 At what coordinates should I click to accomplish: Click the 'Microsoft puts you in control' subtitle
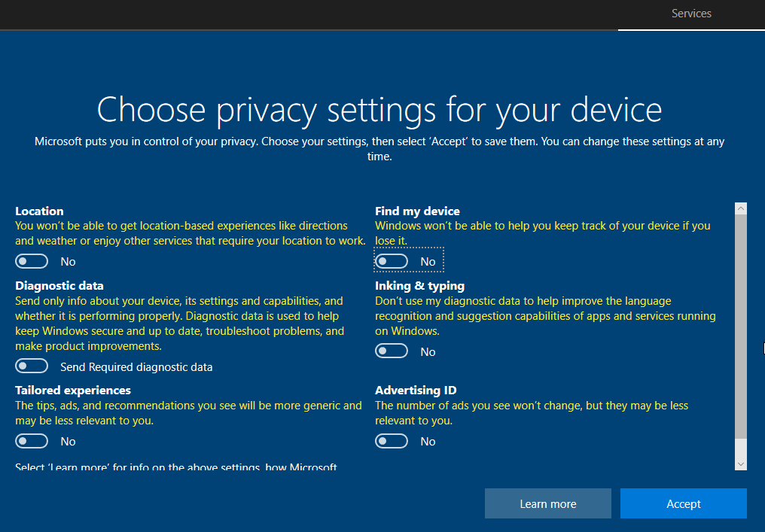click(x=379, y=149)
